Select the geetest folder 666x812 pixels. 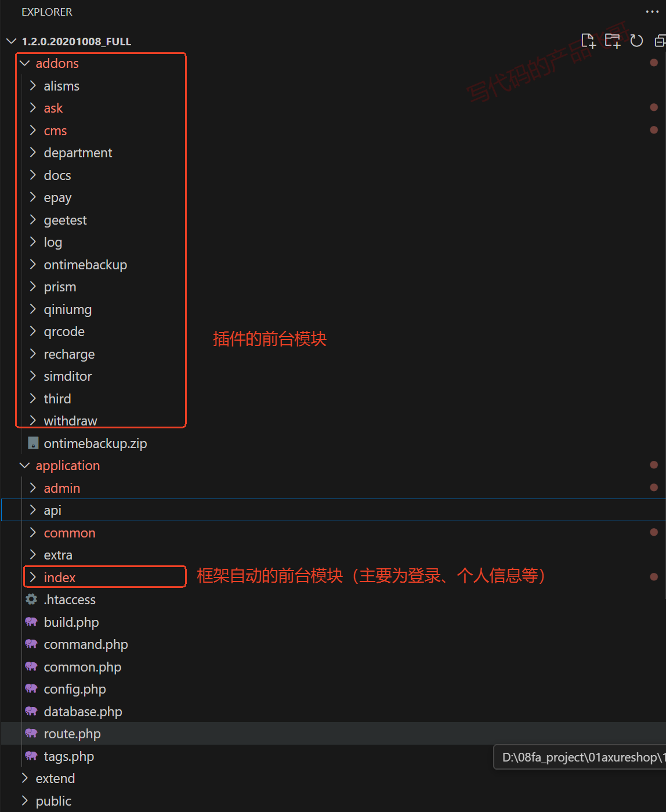click(65, 220)
